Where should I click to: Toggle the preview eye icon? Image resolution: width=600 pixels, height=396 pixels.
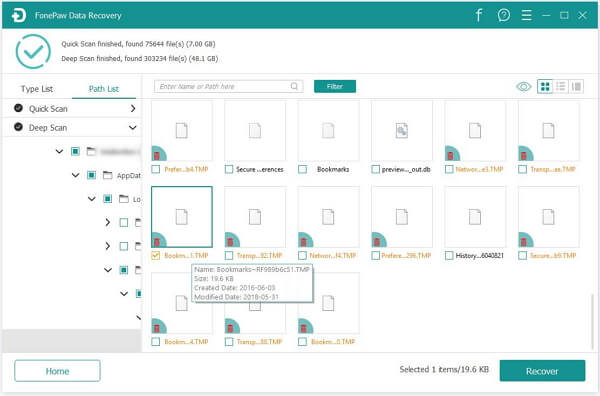[x=523, y=86]
